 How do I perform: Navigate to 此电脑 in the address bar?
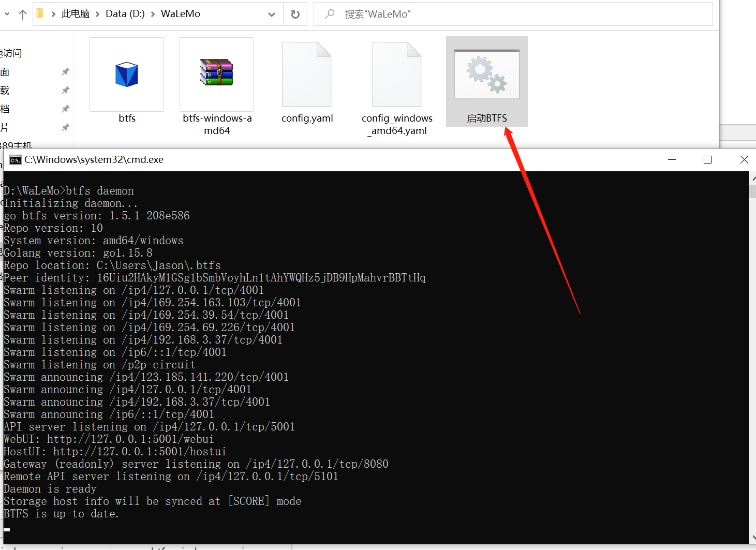click(76, 14)
